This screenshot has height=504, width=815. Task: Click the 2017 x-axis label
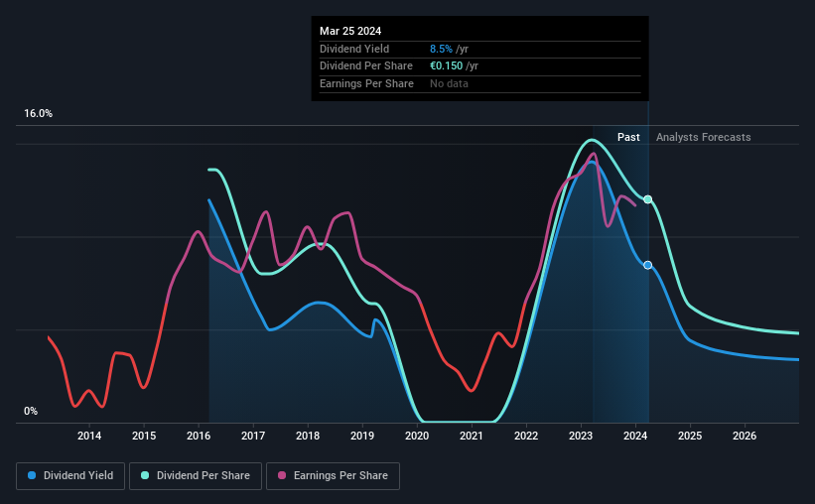click(253, 436)
